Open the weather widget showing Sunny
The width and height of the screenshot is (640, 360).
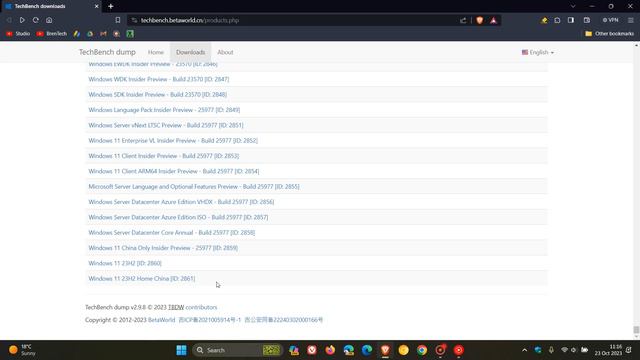[x=22, y=350]
